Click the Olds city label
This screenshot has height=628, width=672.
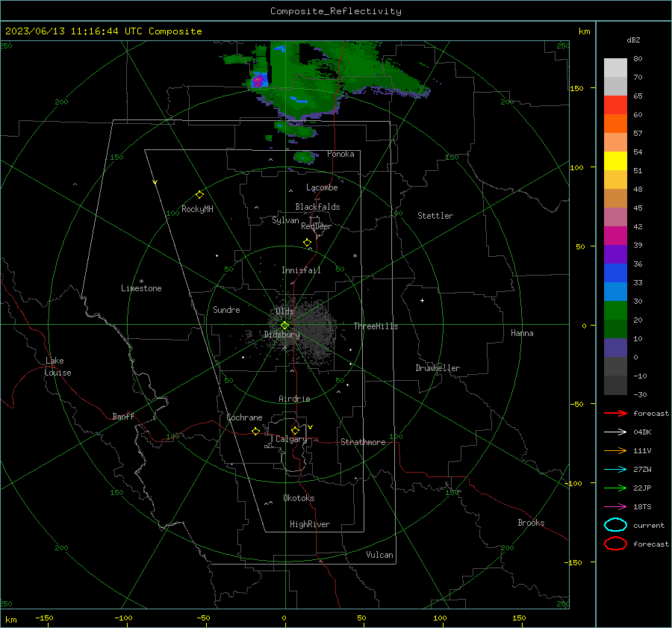tap(284, 311)
